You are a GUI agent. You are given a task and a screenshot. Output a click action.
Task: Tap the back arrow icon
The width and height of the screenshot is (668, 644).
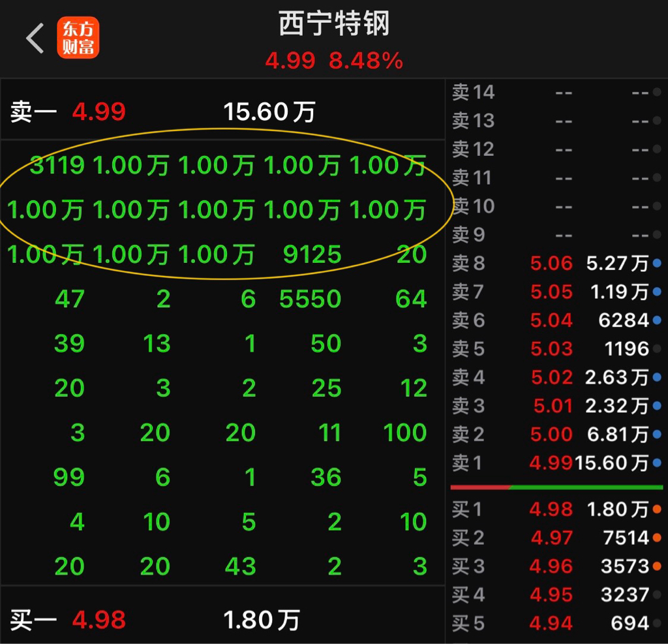pyautogui.click(x=35, y=38)
